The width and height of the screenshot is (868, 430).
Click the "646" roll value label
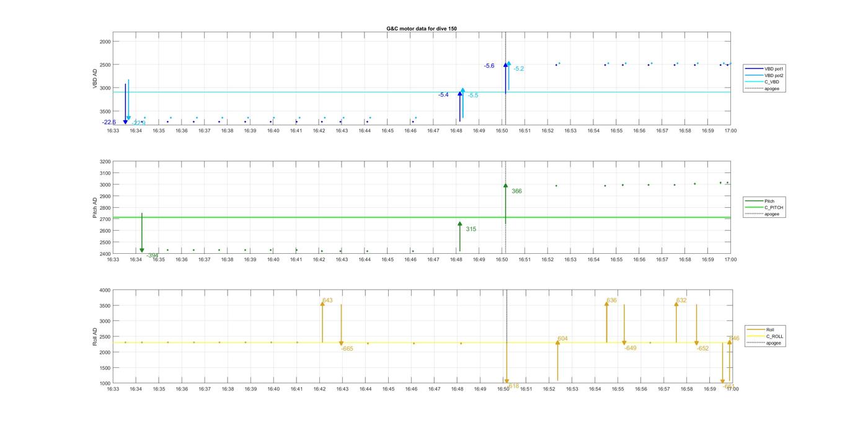(735, 338)
